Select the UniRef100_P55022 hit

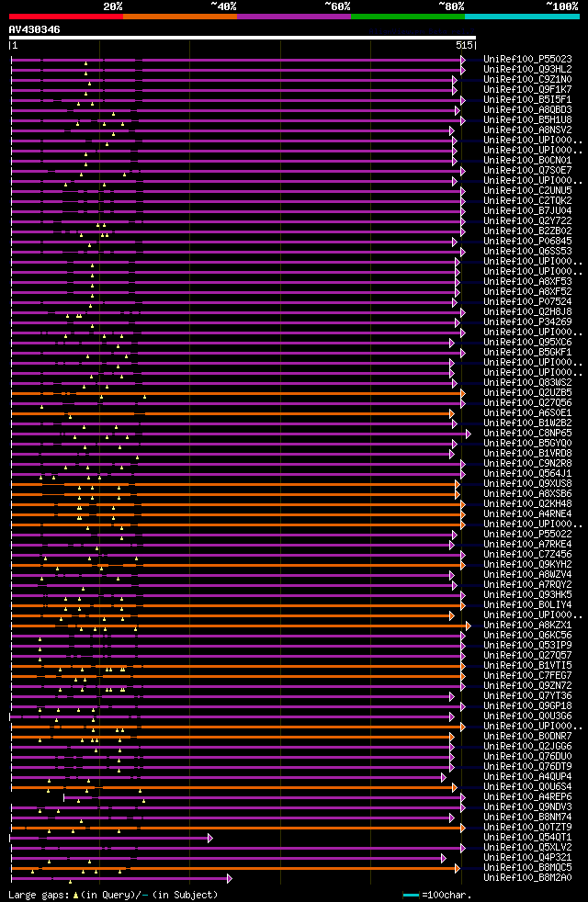click(x=527, y=535)
